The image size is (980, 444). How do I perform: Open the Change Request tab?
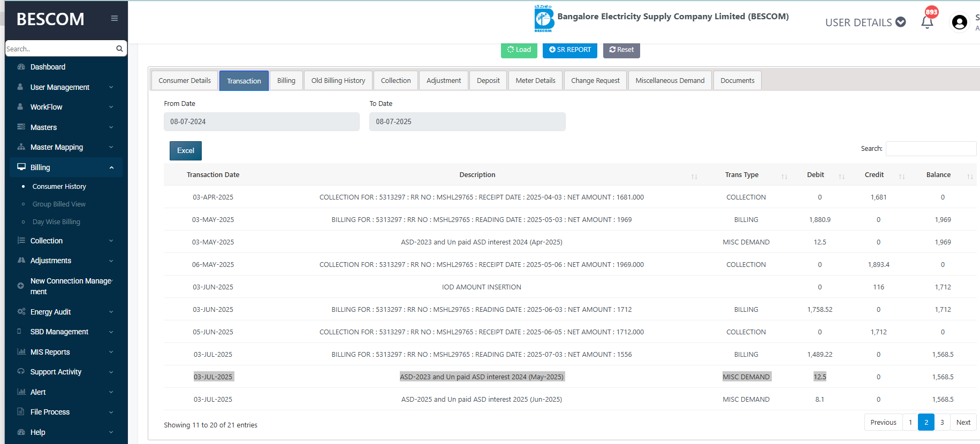point(595,80)
